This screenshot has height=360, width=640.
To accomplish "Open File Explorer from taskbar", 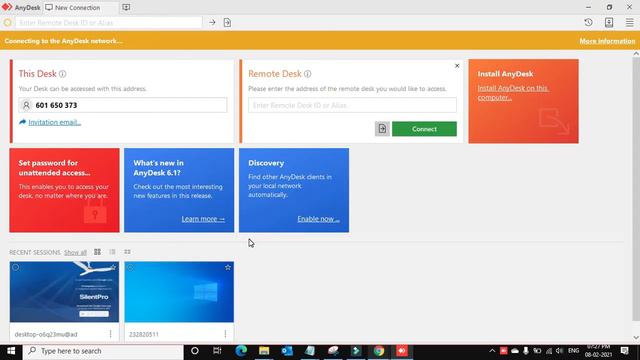I will click(x=264, y=351).
